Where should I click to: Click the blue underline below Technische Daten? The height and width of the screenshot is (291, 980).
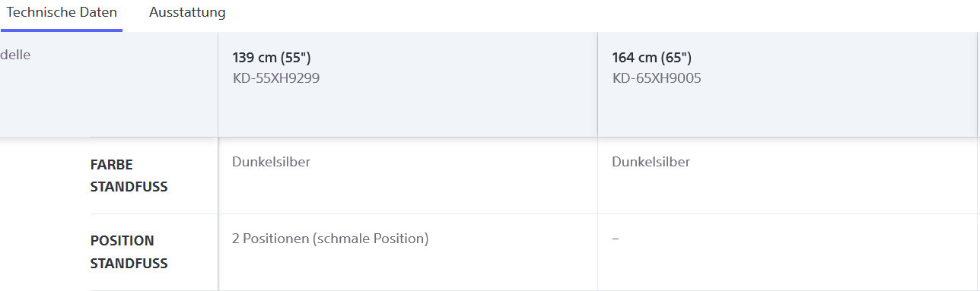tap(62, 30)
